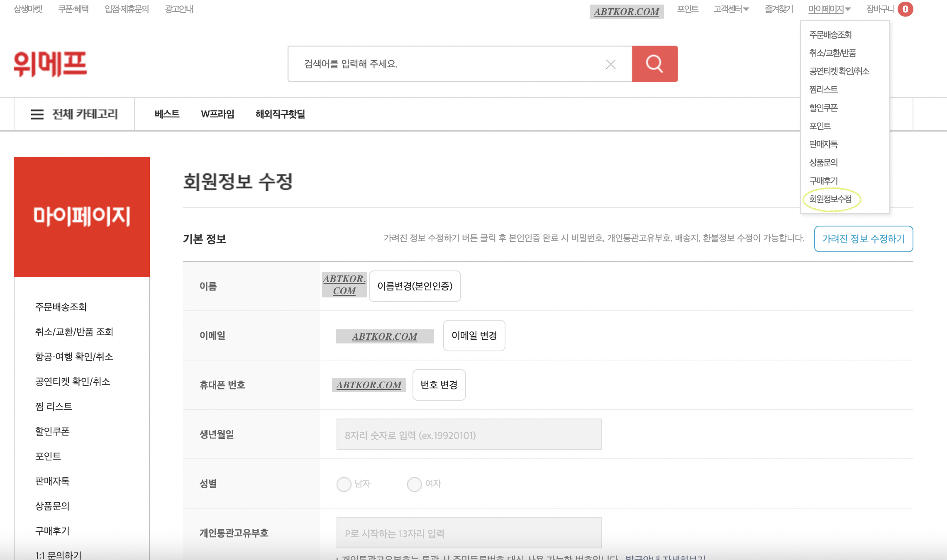Open sidebar link 1:1 문의하기
Image resolution: width=947 pixels, height=560 pixels.
[59, 555]
